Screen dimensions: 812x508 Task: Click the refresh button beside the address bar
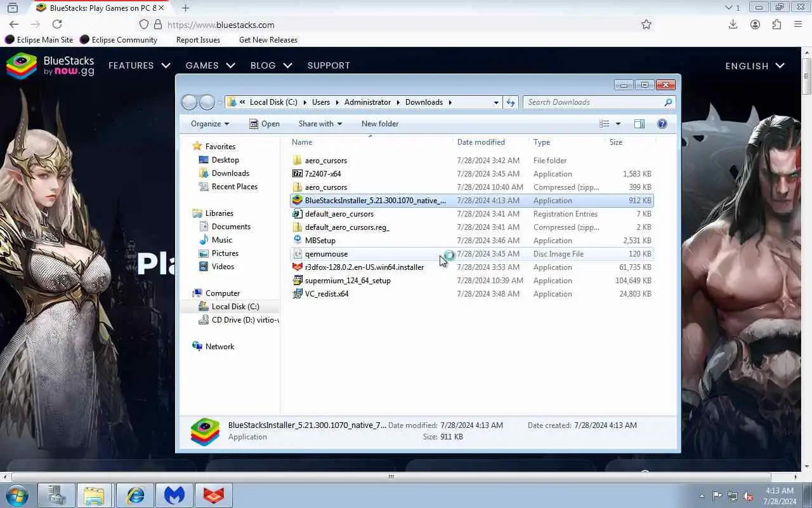[511, 102]
